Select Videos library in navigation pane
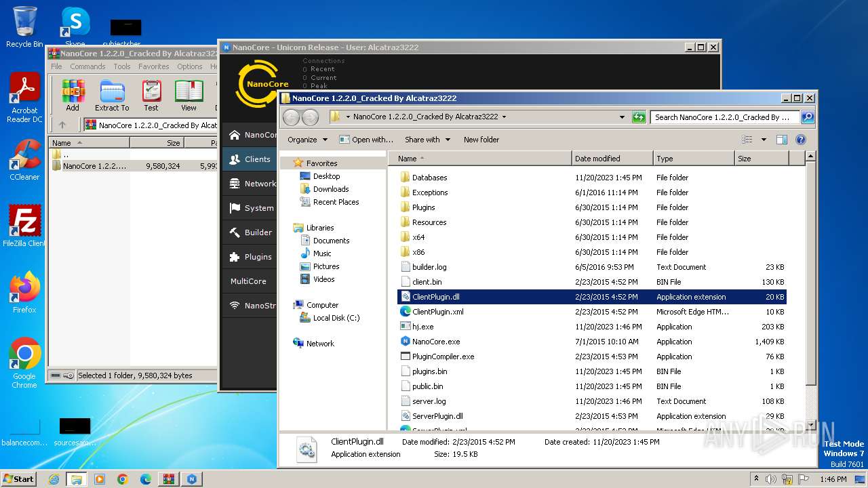 point(323,279)
